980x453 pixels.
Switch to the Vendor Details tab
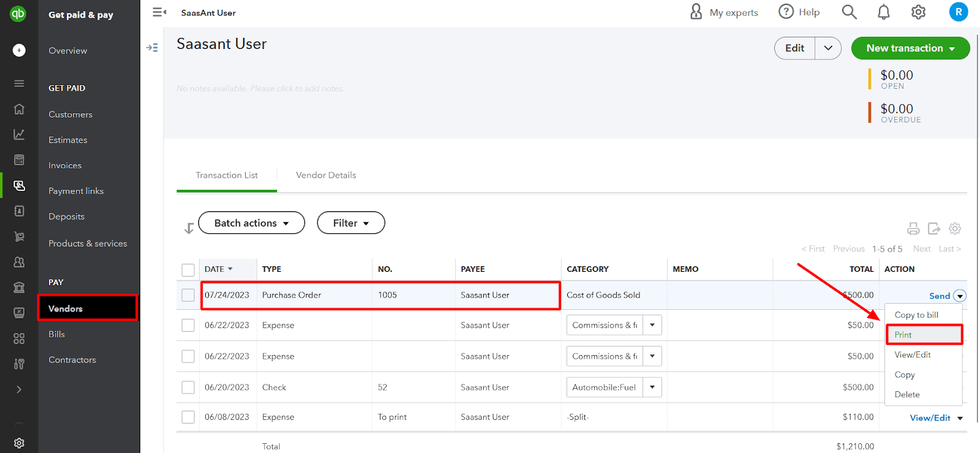326,175
